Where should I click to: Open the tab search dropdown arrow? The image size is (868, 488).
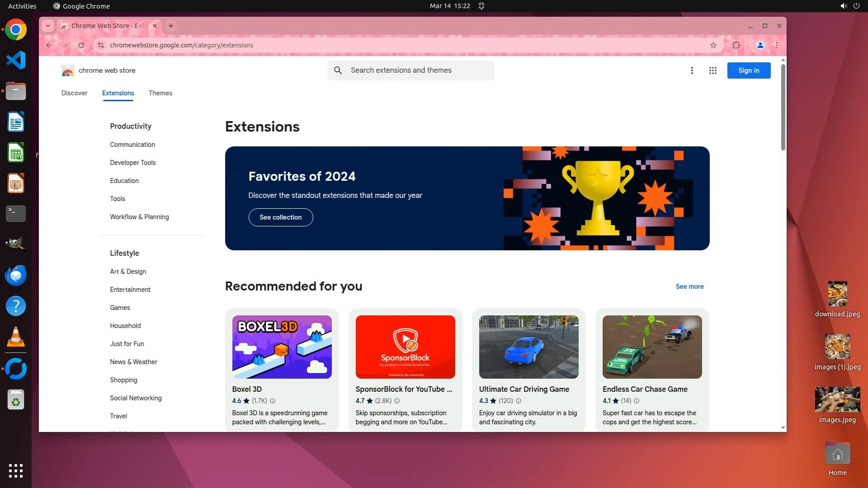pyautogui.click(x=48, y=26)
